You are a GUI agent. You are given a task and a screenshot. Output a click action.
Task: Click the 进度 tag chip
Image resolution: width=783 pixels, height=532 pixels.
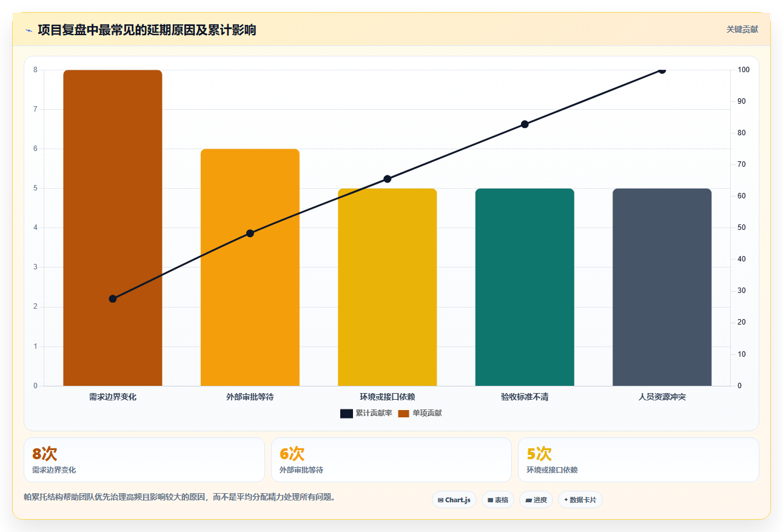(x=536, y=500)
